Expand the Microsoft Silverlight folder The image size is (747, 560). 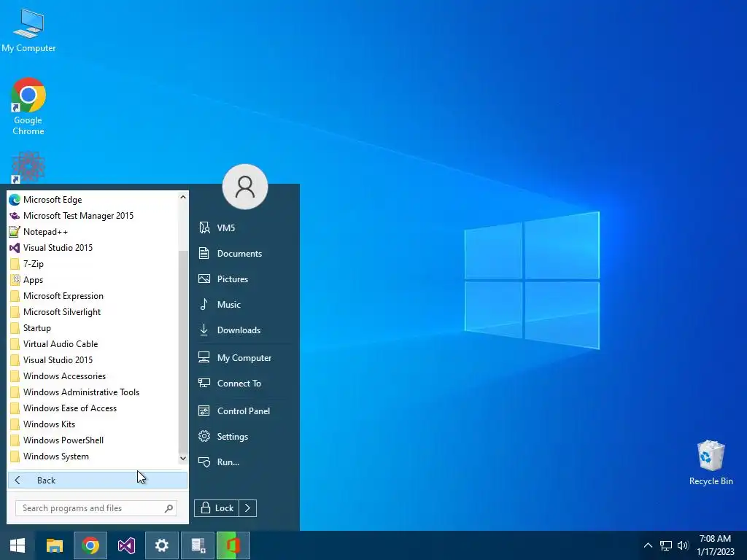pos(93,312)
